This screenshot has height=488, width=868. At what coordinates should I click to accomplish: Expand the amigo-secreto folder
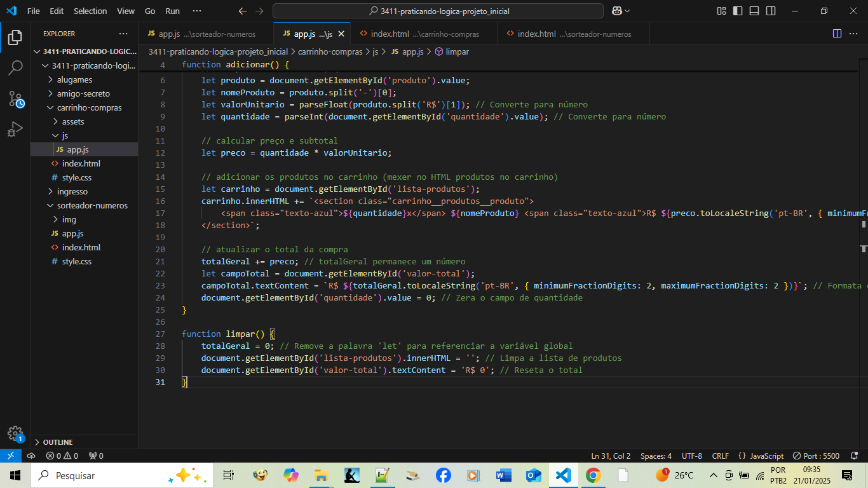85,93
